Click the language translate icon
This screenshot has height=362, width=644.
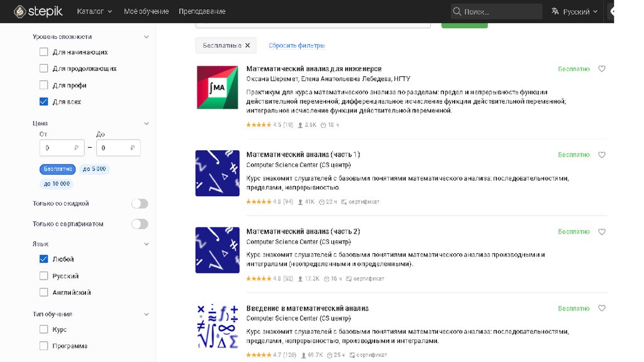[555, 11]
